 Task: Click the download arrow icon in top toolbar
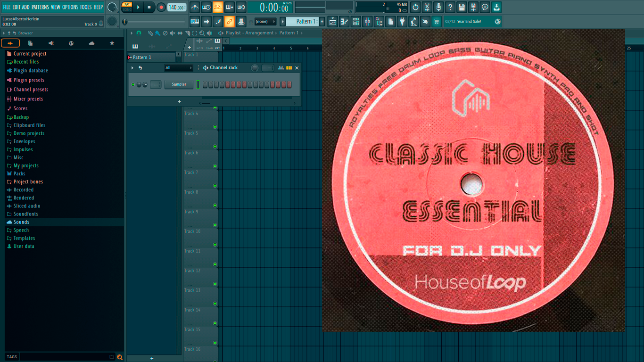pos(496,7)
